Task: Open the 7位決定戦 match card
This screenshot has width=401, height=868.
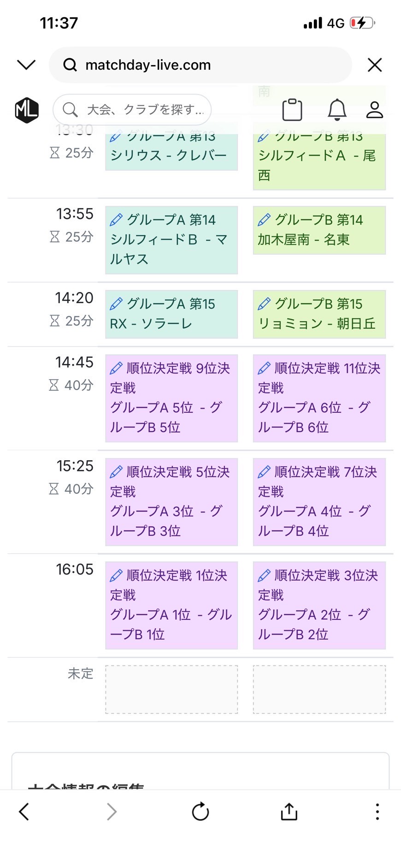Action: coord(319,502)
